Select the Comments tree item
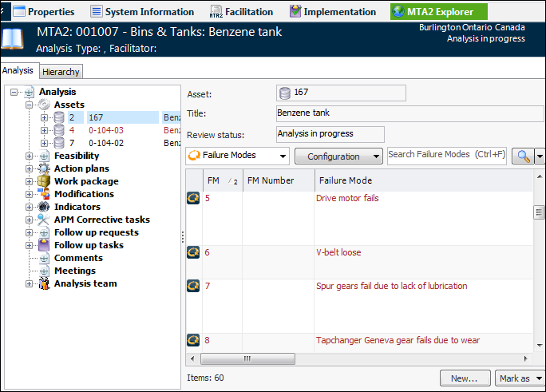The height and width of the screenshot is (392, 546). pos(78,258)
